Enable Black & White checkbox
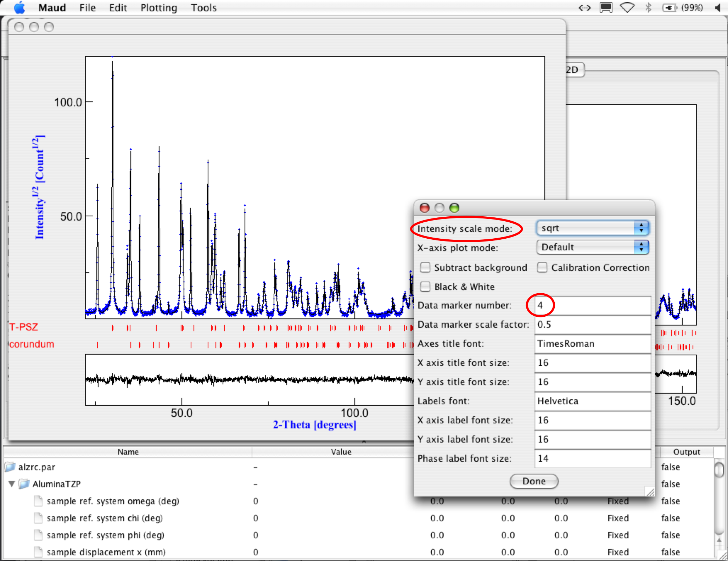 coord(425,287)
